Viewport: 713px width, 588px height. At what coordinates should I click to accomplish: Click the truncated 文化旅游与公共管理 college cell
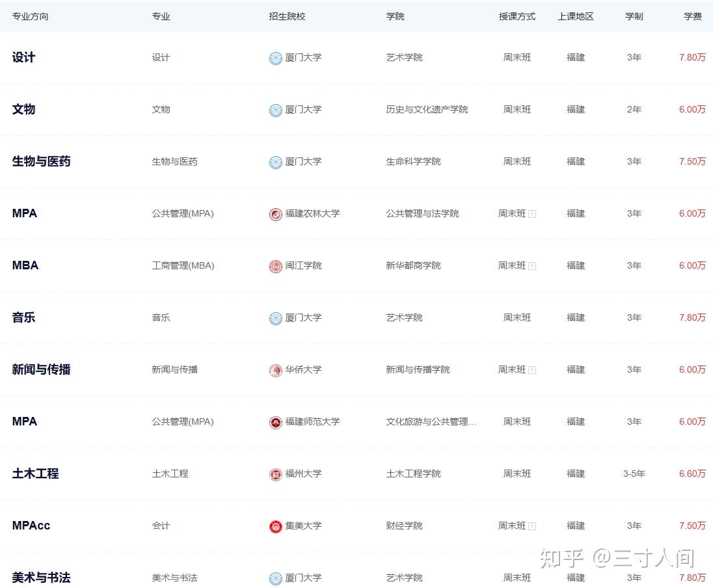(x=431, y=421)
